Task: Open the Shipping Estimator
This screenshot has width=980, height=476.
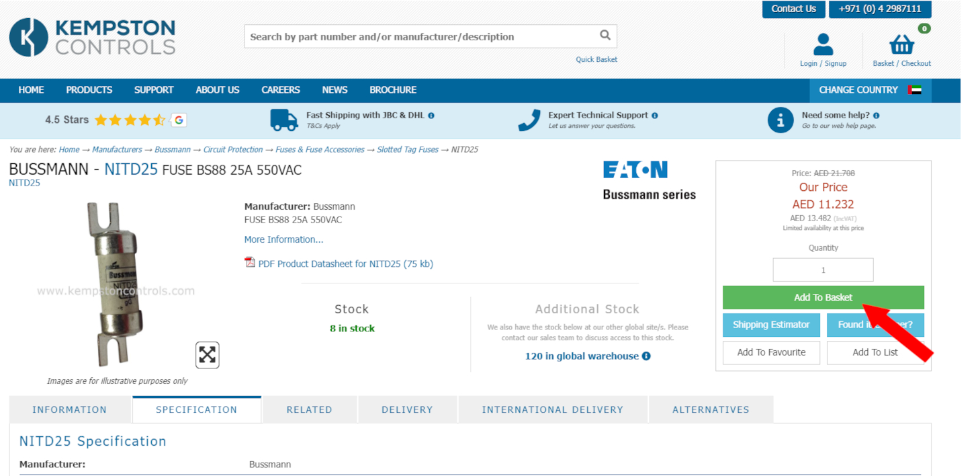Action: coord(771,325)
